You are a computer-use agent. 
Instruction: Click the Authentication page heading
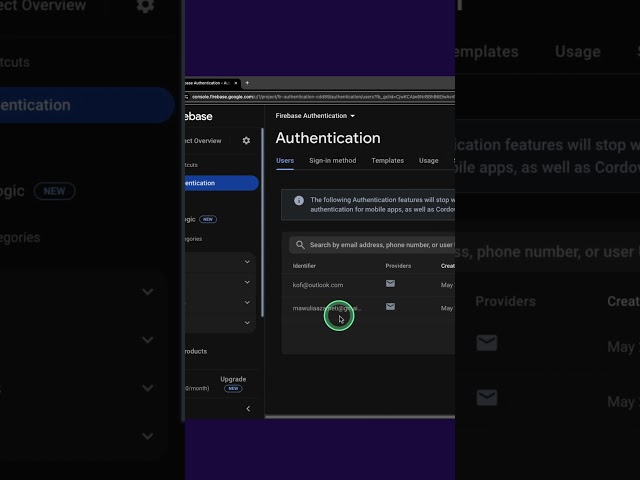coord(328,138)
